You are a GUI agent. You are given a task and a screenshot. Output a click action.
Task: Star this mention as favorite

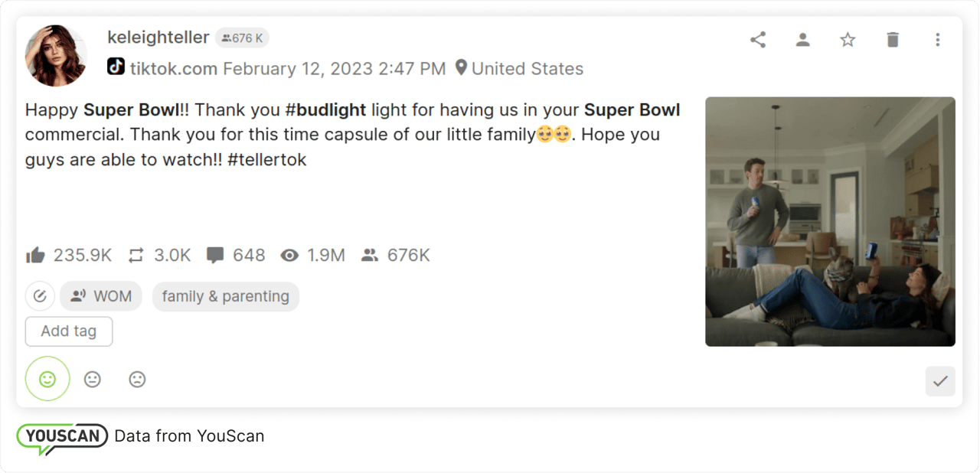click(x=848, y=40)
